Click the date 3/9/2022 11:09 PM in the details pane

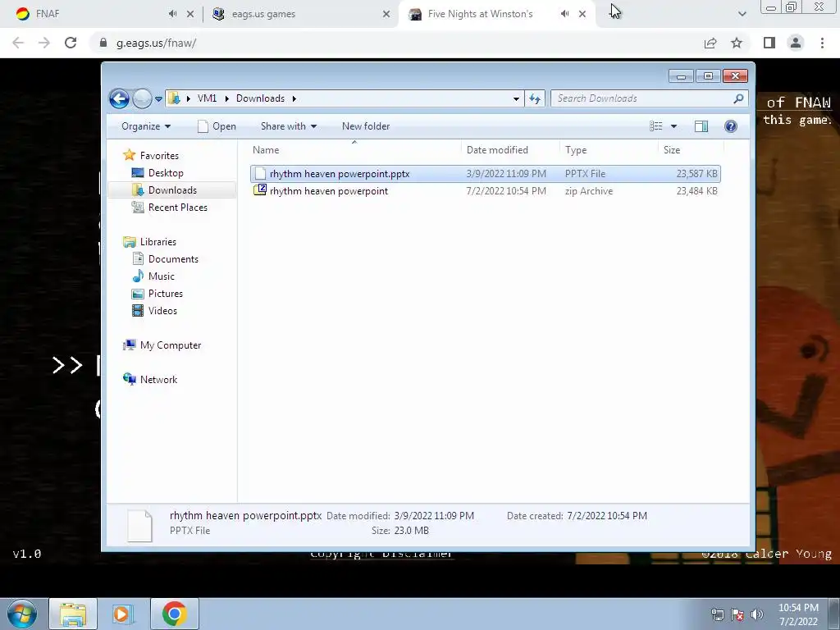pyautogui.click(x=434, y=516)
